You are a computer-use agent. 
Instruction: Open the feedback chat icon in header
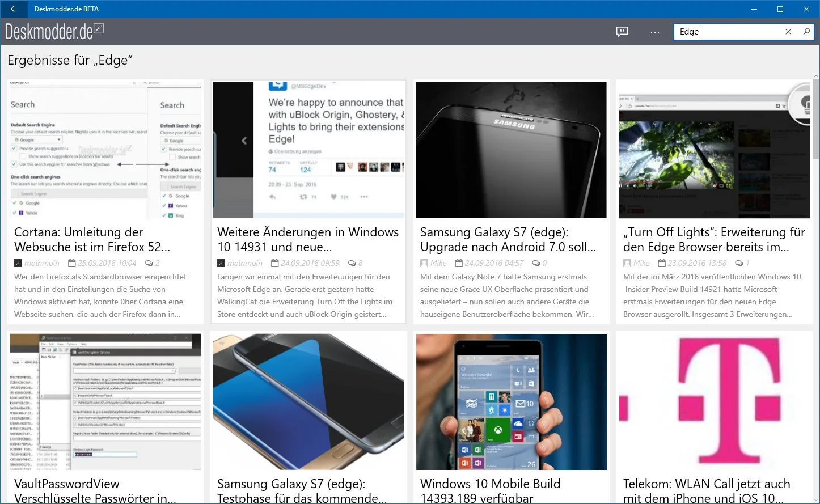point(622,32)
